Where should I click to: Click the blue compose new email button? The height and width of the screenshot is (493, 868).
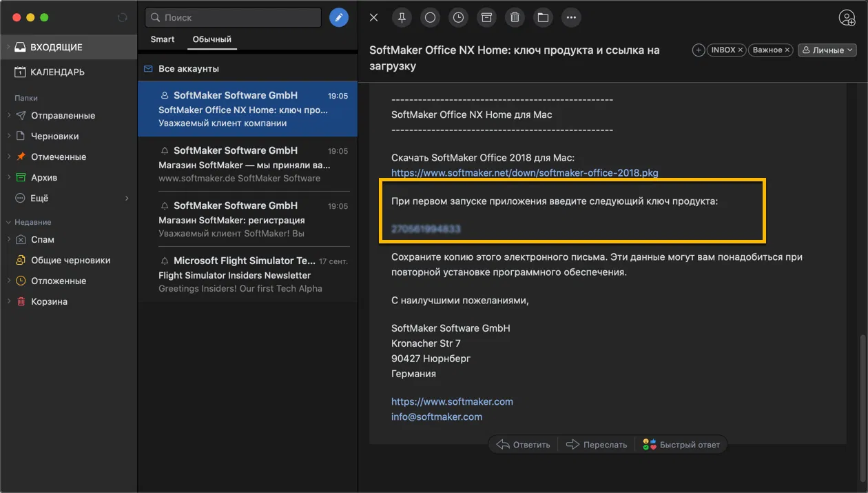pos(338,17)
